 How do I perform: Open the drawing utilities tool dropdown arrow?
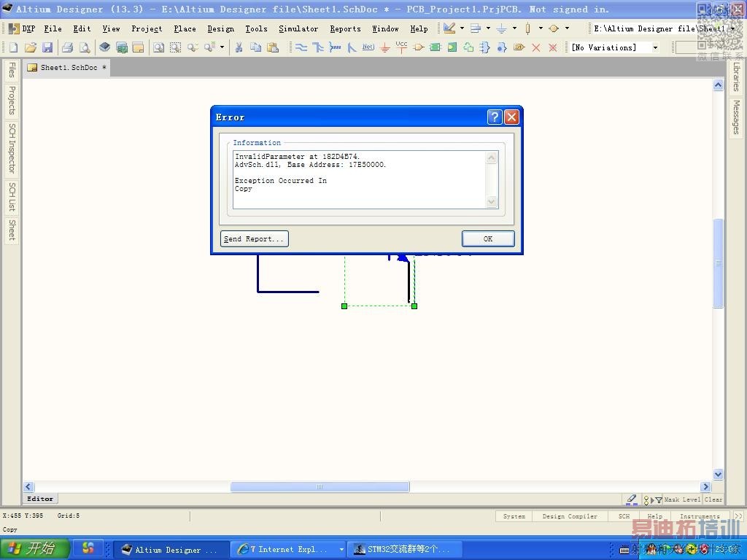point(462,28)
